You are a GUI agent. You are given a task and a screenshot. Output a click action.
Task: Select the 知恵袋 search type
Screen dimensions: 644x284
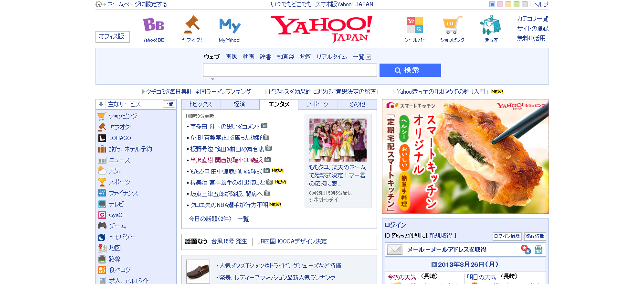pos(285,57)
